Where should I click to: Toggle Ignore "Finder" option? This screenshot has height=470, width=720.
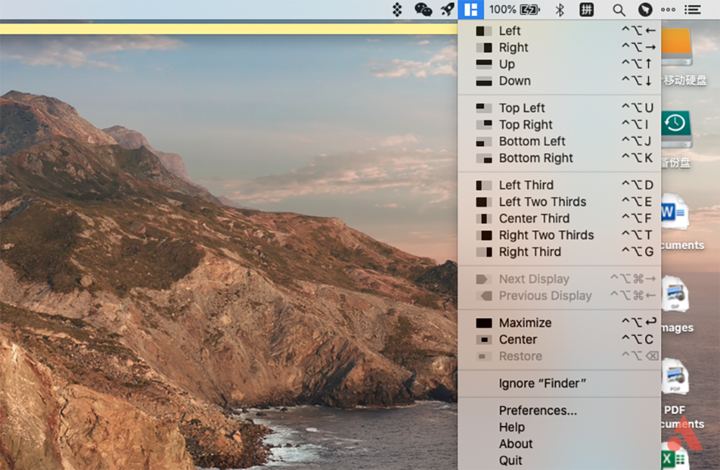[x=542, y=383]
